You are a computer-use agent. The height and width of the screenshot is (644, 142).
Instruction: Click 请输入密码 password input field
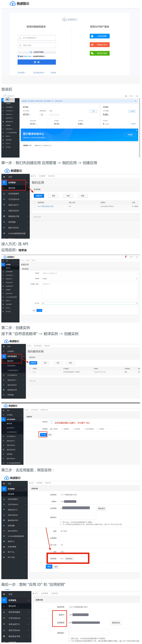36,45
